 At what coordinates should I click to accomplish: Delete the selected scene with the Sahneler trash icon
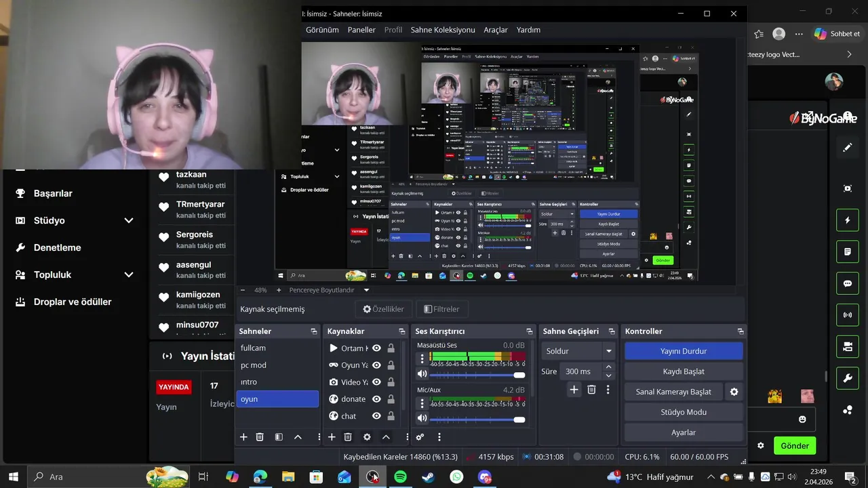coord(260,437)
